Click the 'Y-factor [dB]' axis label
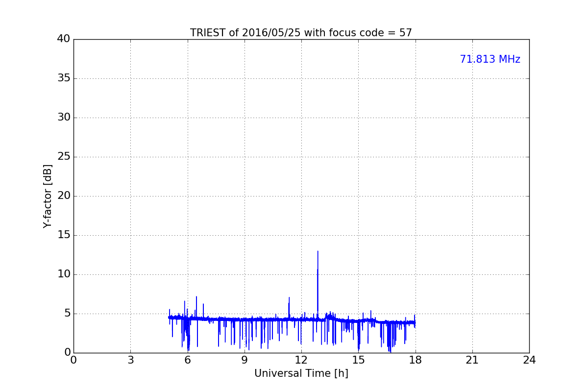The width and height of the screenshot is (588, 392). click(x=48, y=196)
